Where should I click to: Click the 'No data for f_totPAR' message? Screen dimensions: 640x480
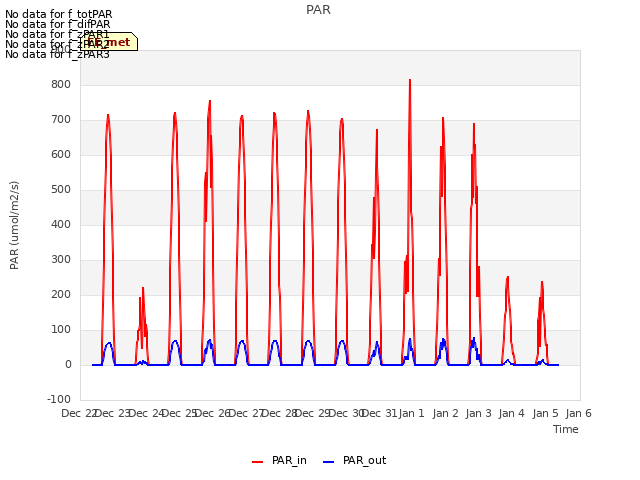click(58, 14)
